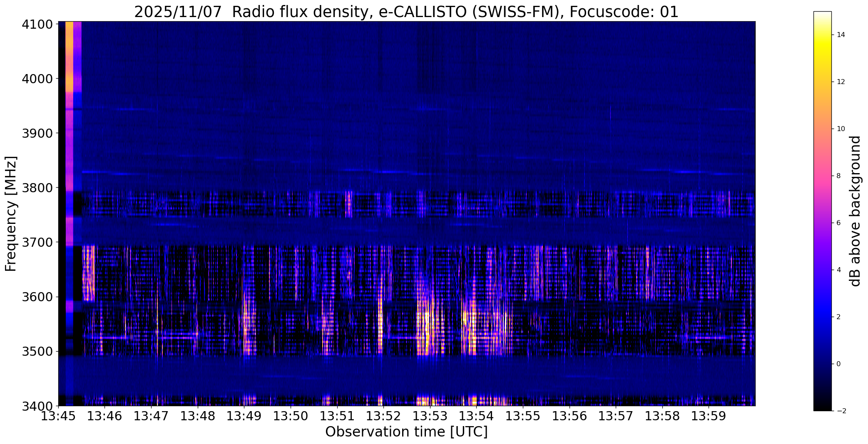Click the 13:51 time tick label
Viewport: 868px width, 444px height.
pyautogui.click(x=337, y=416)
